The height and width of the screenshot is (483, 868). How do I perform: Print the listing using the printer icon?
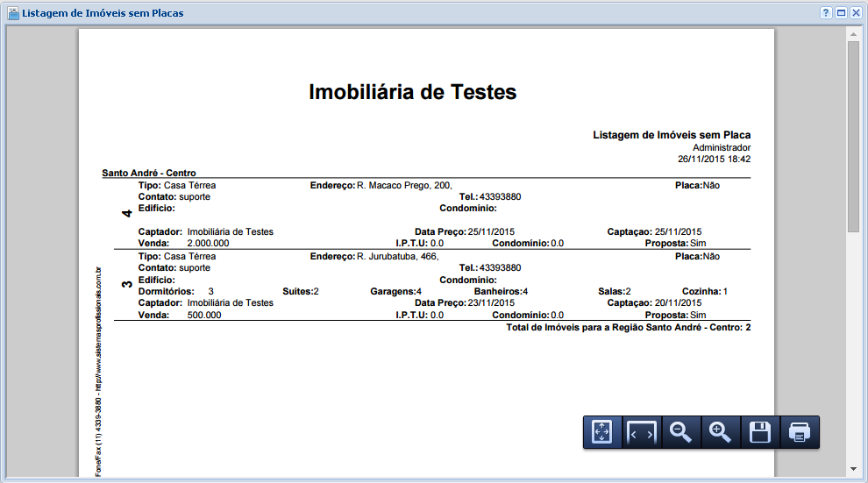click(800, 432)
